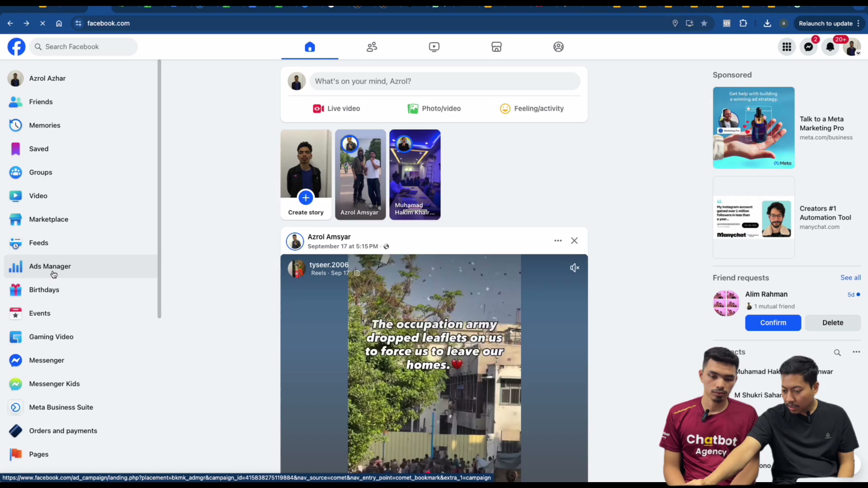Open the Groups tab icon in top bar
The width and height of the screenshot is (868, 488).
558,47
